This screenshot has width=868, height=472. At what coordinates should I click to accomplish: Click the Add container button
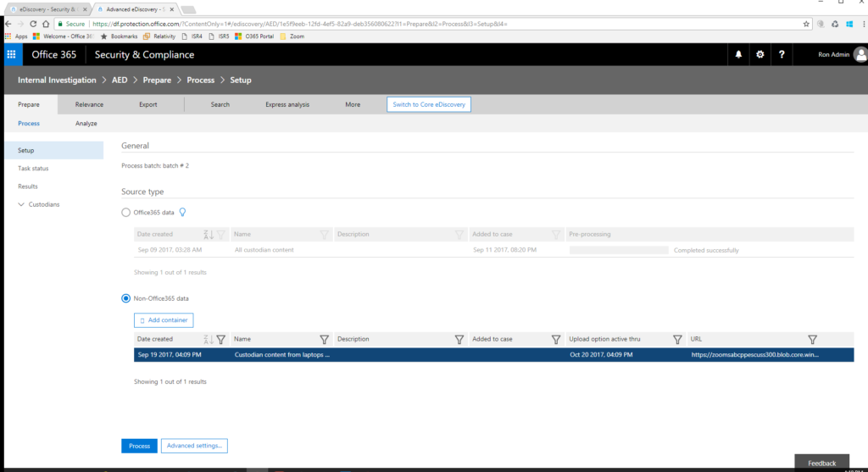click(164, 319)
